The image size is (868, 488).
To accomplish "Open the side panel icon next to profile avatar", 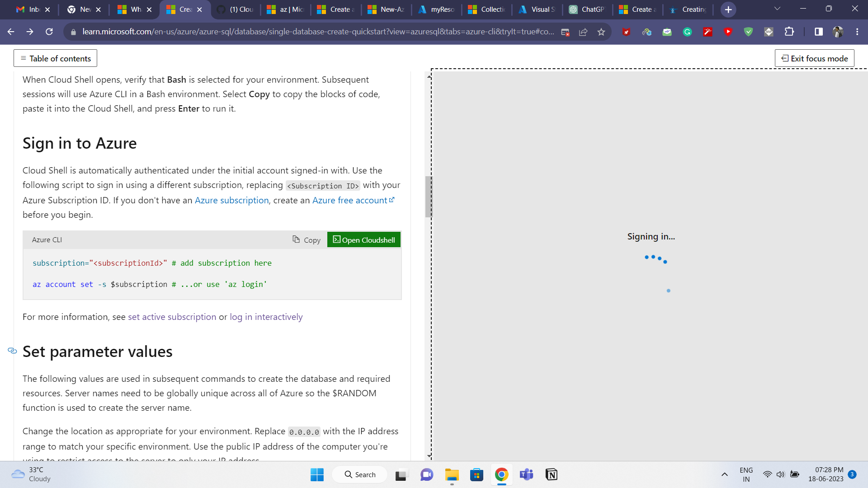I will tap(818, 32).
